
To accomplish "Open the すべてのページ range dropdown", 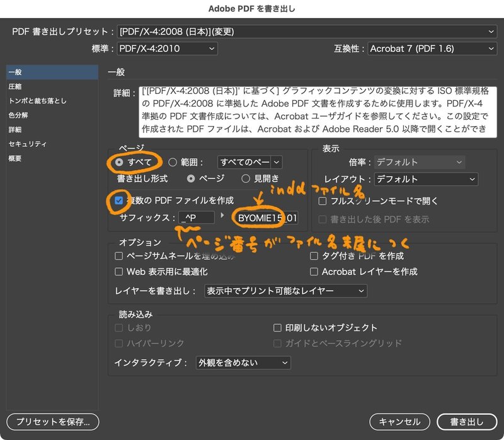I will click(249, 162).
